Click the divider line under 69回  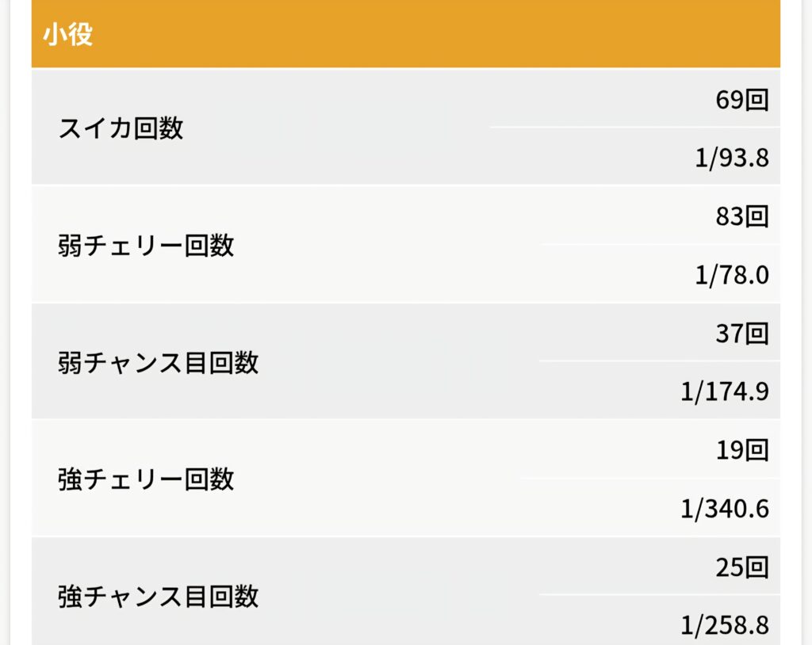click(634, 127)
